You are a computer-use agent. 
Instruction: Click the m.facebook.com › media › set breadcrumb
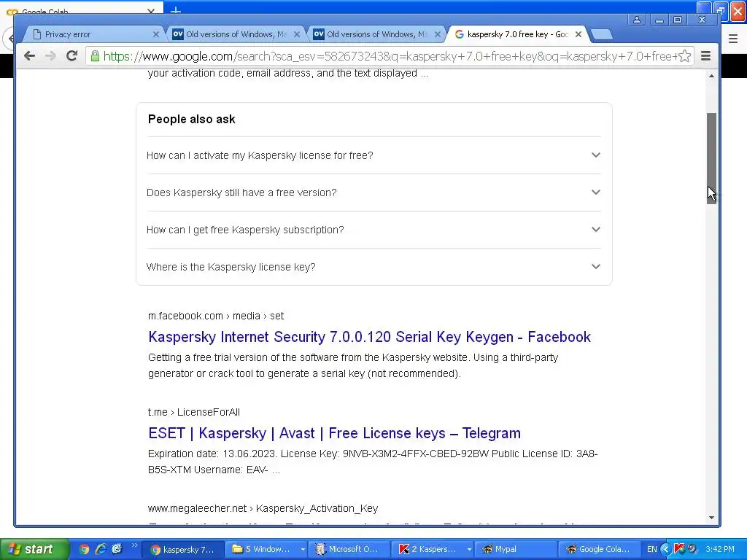click(x=216, y=316)
